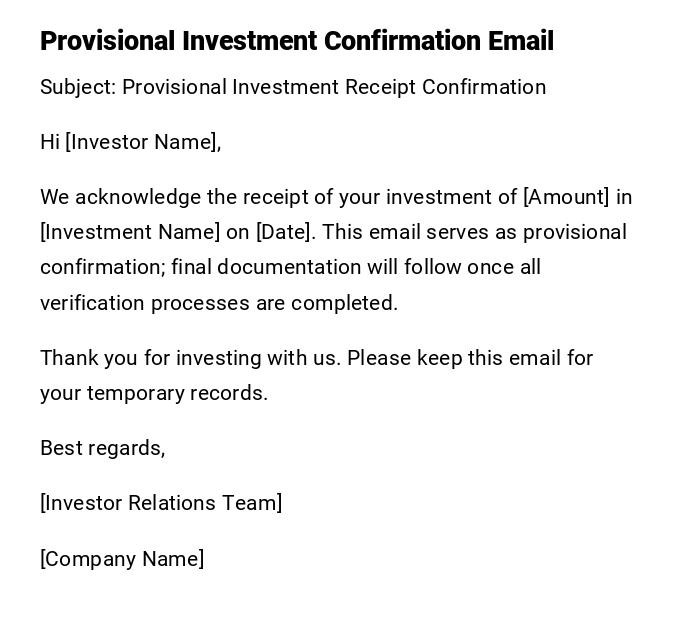Viewport: 700px width, 621px height.
Task: Click the "Provisional Investment Confirmation Email" heading
Action: pyautogui.click(x=296, y=41)
